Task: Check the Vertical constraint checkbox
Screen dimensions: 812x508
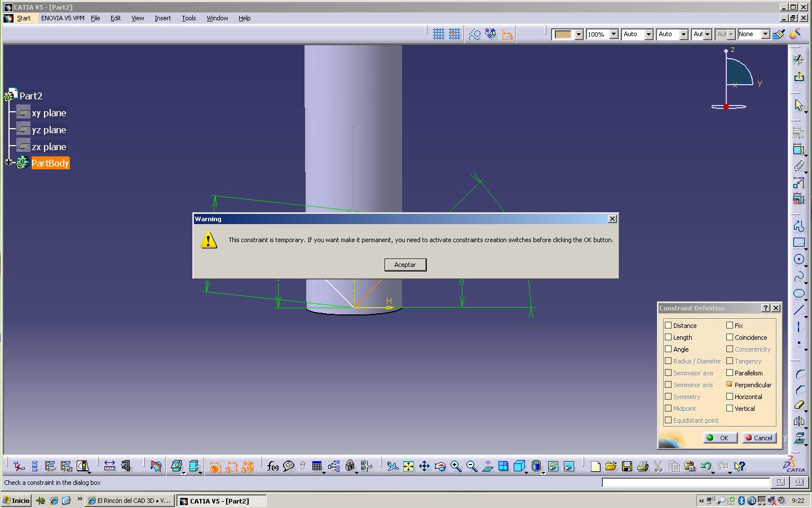Action: pos(730,408)
